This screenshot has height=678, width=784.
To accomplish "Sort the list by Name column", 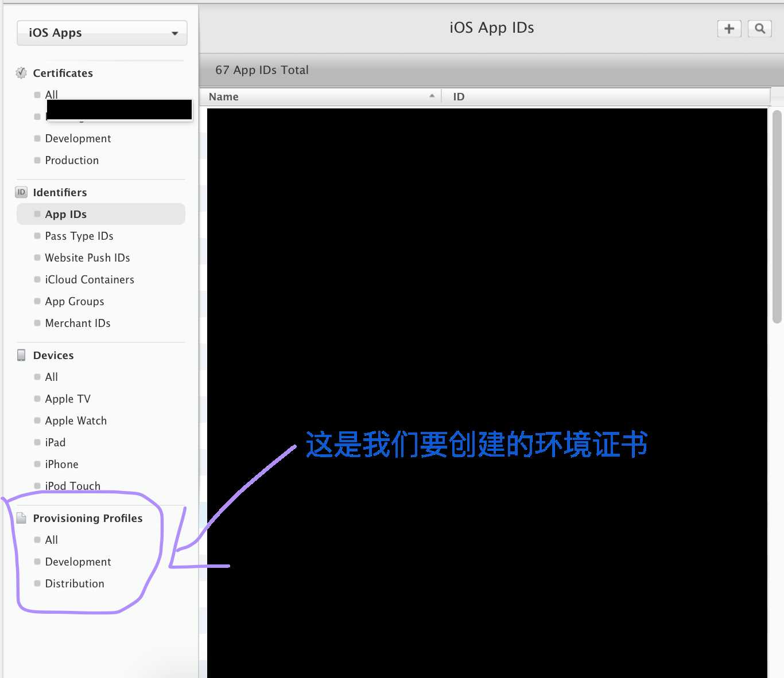I will [x=320, y=96].
